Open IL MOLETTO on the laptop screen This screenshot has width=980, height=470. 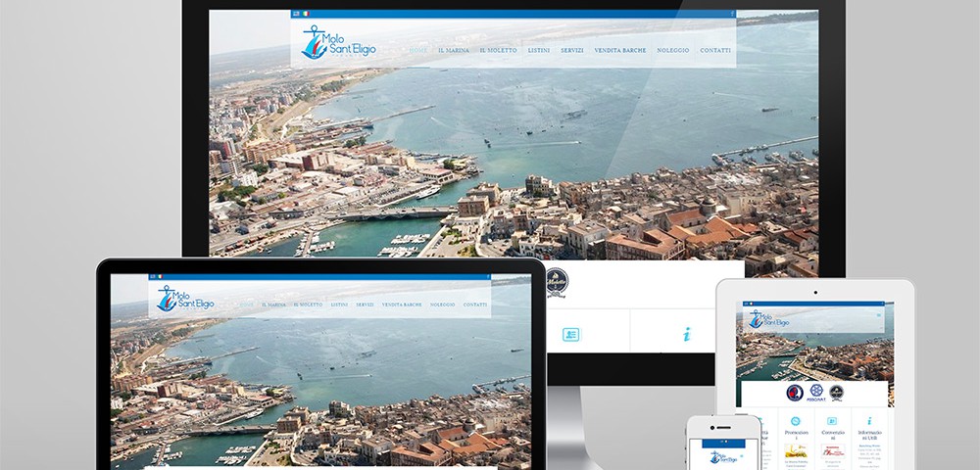pyautogui.click(x=308, y=305)
